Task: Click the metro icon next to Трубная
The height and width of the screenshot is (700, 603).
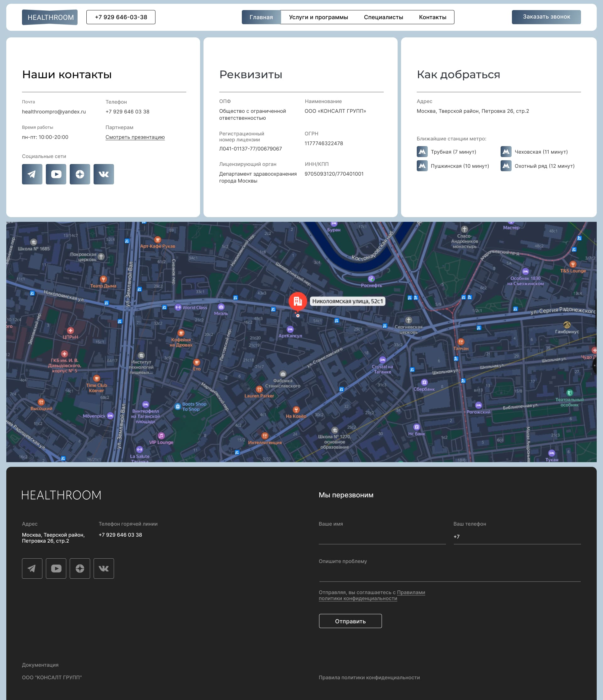Action: coord(422,152)
